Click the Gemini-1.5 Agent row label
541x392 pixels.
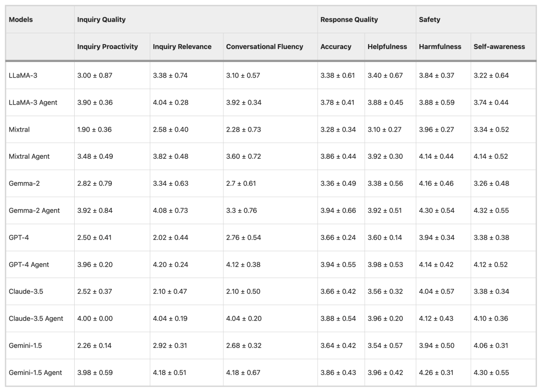pos(36,373)
